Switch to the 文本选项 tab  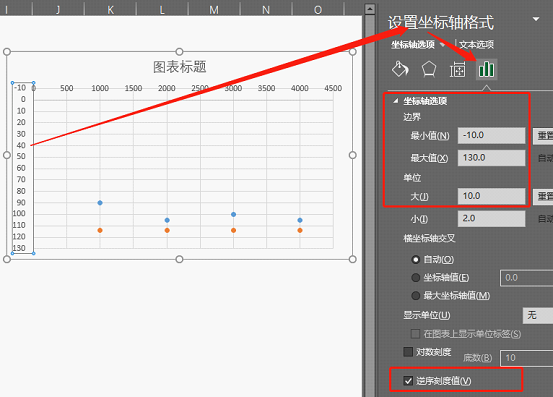476,44
